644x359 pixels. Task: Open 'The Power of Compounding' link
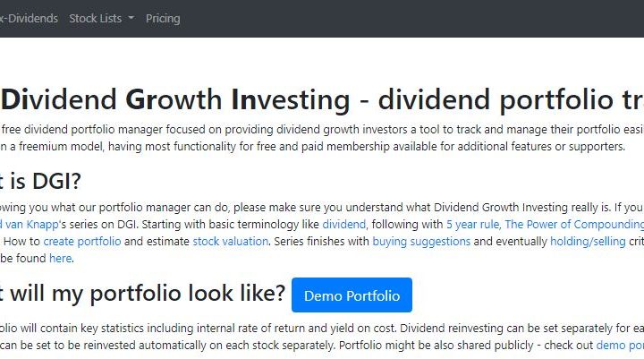(x=573, y=225)
